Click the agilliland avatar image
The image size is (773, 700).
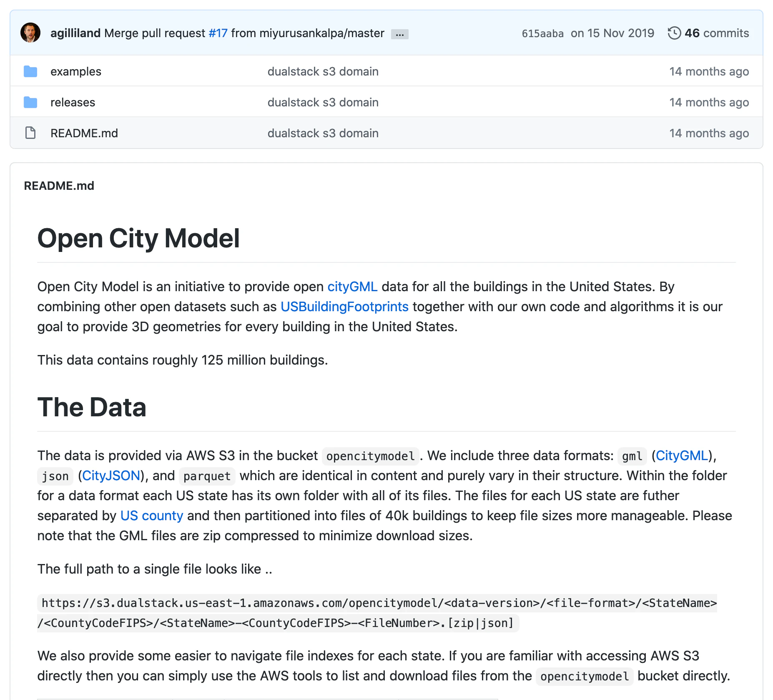(x=30, y=33)
